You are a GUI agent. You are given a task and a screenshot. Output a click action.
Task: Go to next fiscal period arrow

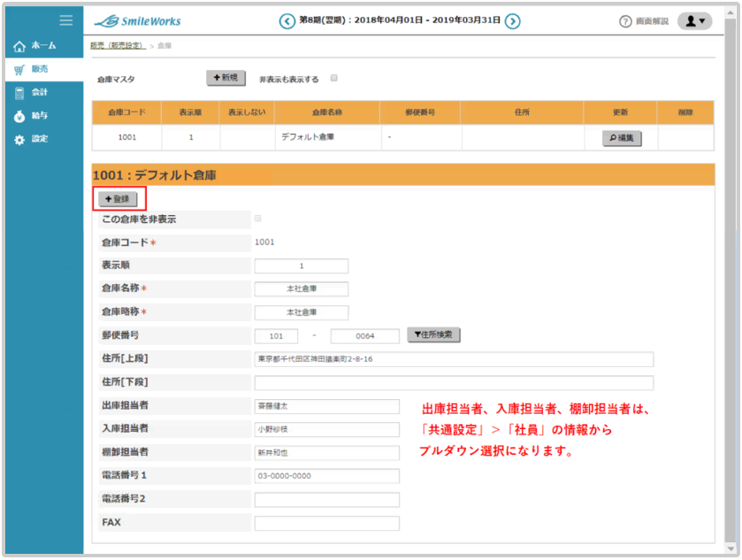[513, 21]
